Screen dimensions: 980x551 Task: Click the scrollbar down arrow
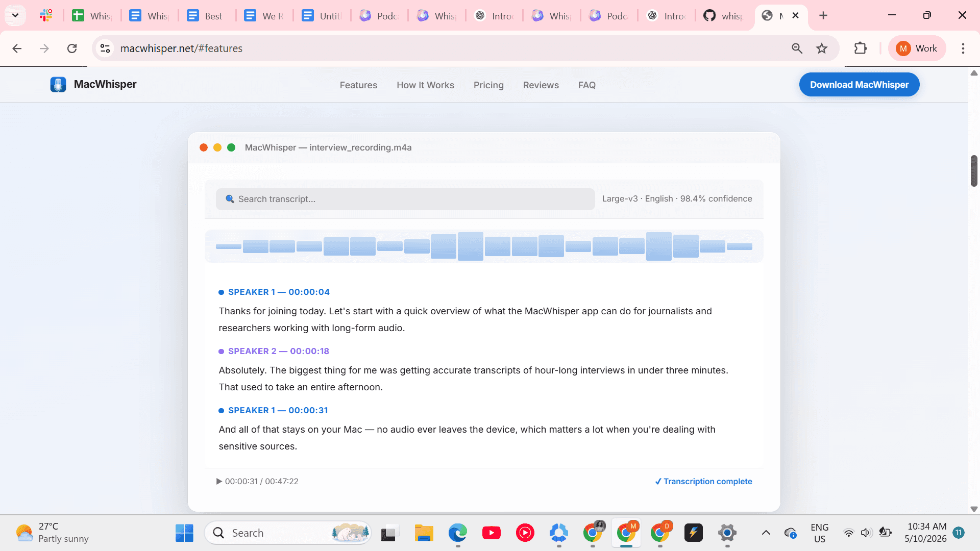point(974,509)
